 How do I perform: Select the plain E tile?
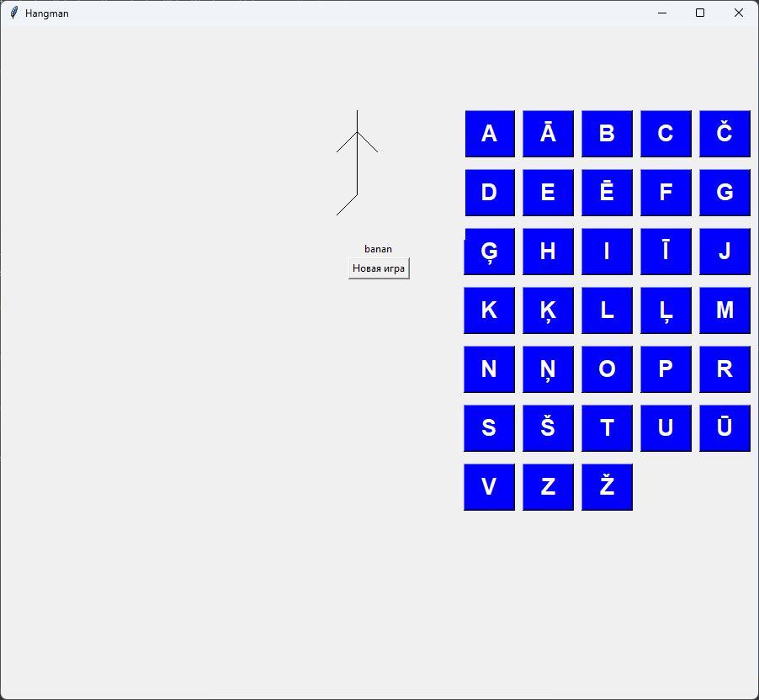(x=548, y=193)
